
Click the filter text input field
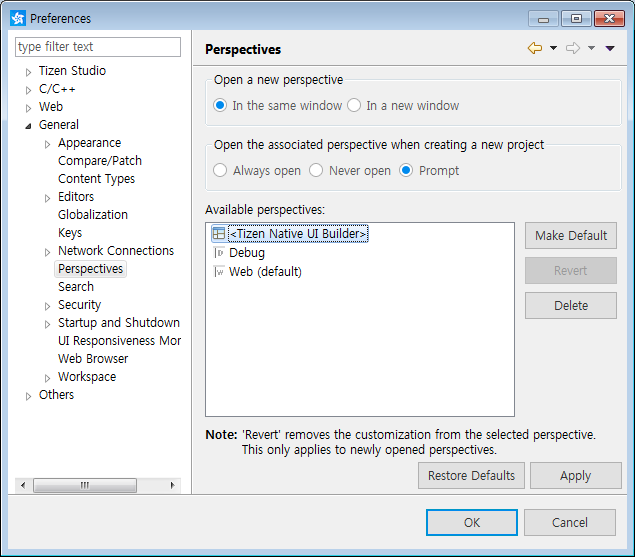[x=98, y=47]
